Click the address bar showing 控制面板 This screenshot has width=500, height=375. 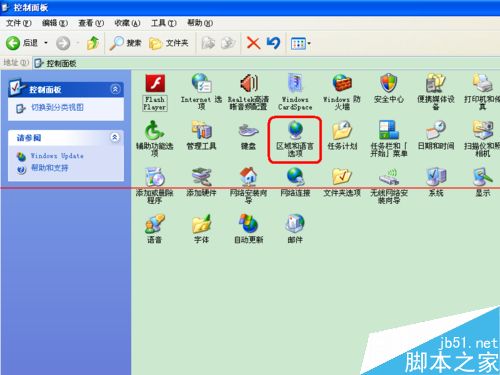click(267, 63)
